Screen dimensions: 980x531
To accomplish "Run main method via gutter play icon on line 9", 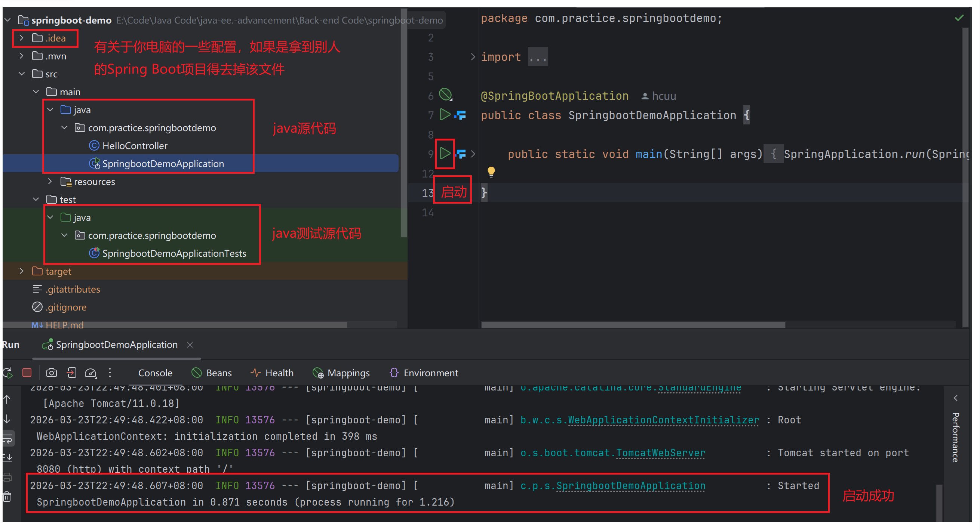I will point(444,153).
